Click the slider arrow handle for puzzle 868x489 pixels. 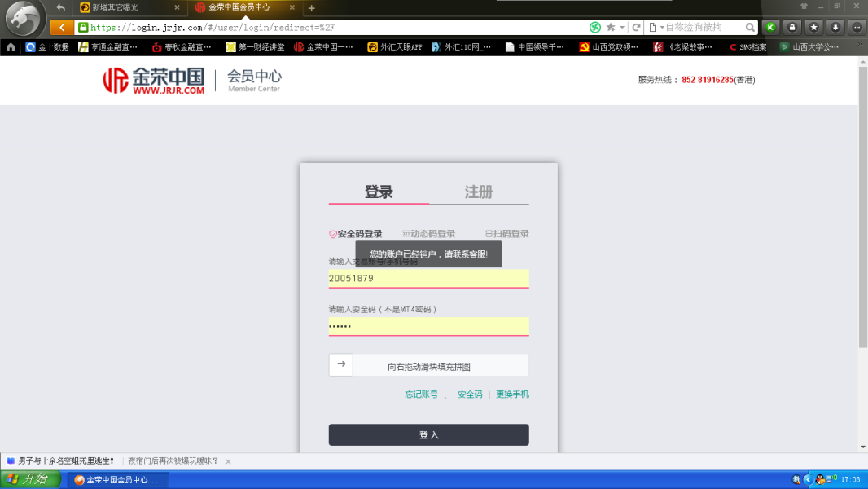(341, 365)
